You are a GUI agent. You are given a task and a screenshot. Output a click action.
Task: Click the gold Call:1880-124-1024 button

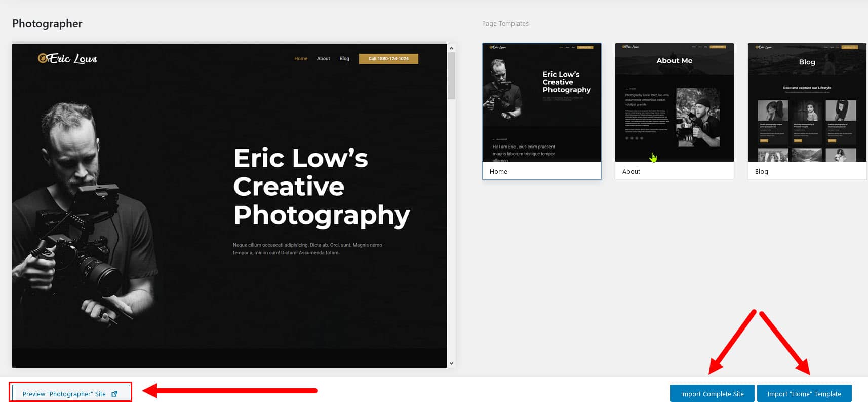tap(388, 59)
